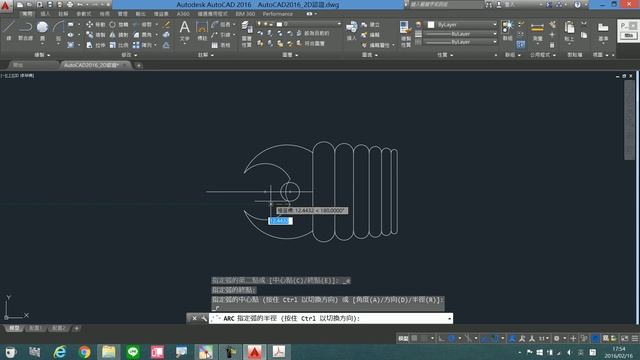
Task: Open the A360 ribbon tab
Action: coord(183,14)
